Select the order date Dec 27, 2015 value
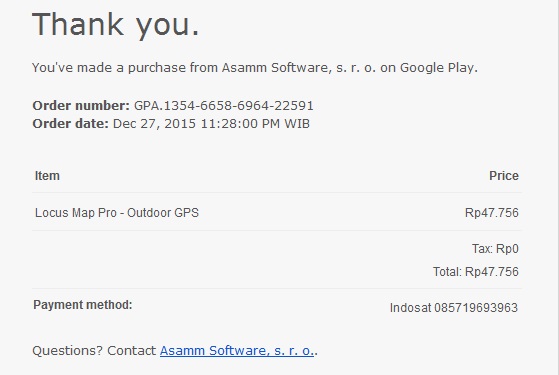Screen dimensions: 559x375 pyautogui.click(x=154, y=124)
